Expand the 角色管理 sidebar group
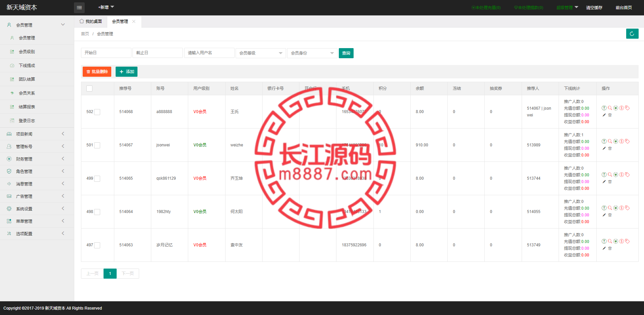The image size is (644, 315). pyautogui.click(x=37, y=171)
